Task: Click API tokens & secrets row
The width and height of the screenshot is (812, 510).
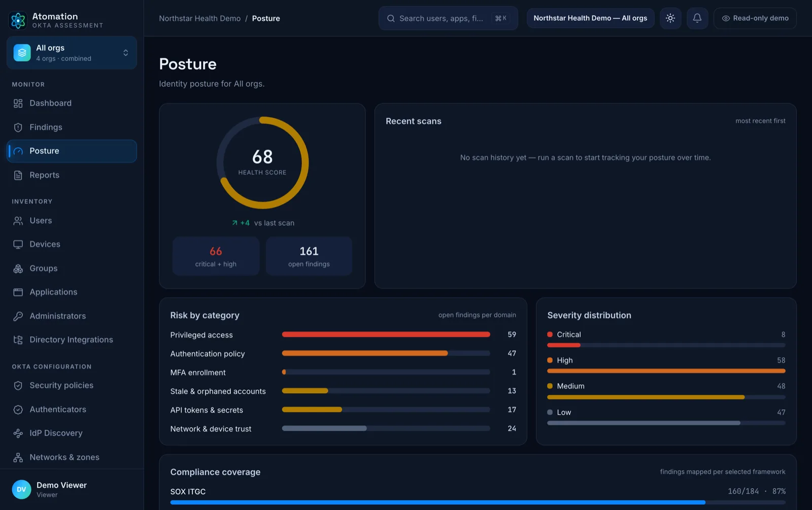Action: pos(343,410)
